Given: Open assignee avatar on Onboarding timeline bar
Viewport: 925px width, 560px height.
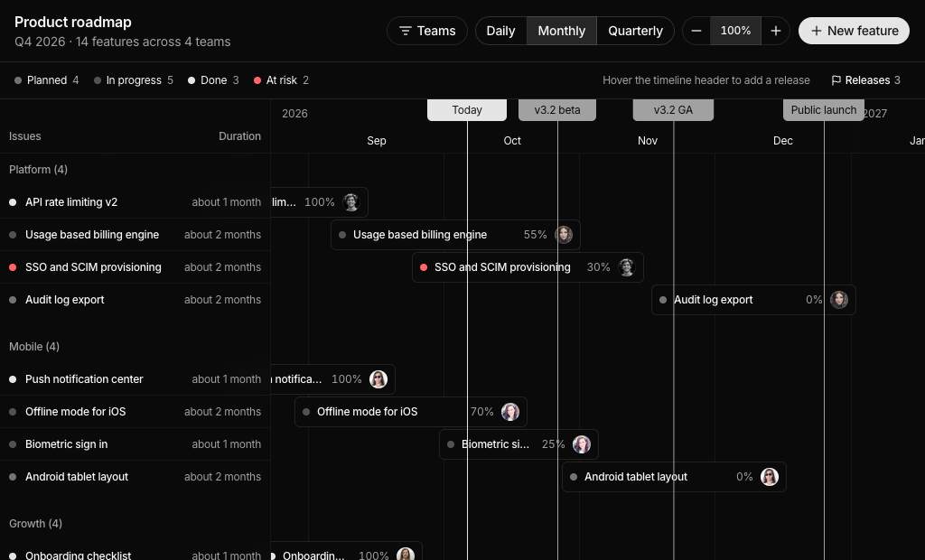Looking at the screenshot, I should point(406,554).
